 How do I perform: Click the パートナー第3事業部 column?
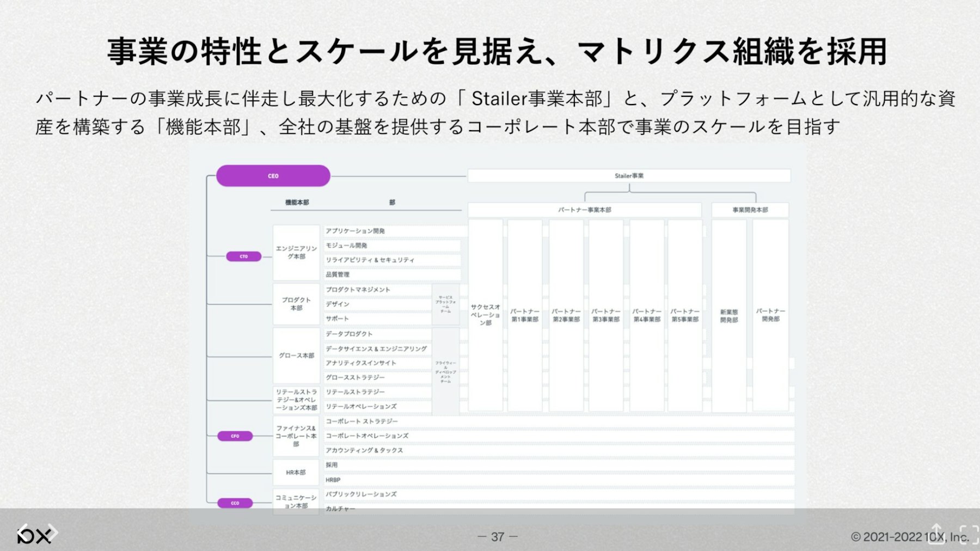(x=606, y=315)
